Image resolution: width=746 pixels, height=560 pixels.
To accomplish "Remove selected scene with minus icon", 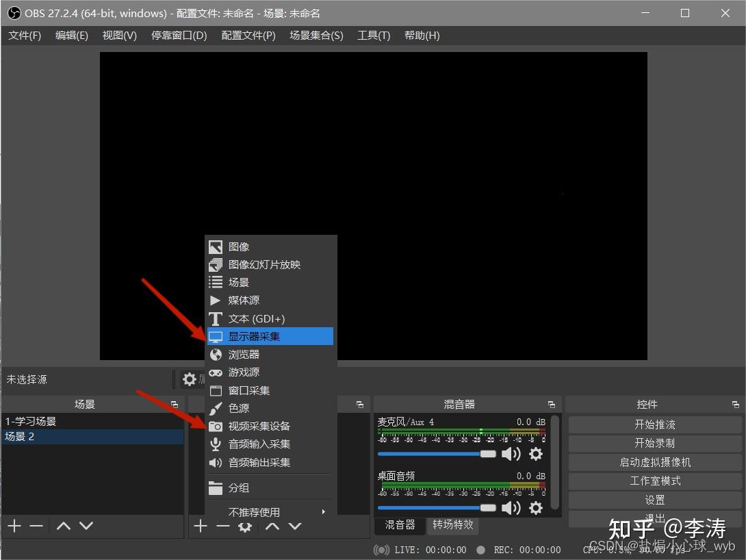I will 36,526.
